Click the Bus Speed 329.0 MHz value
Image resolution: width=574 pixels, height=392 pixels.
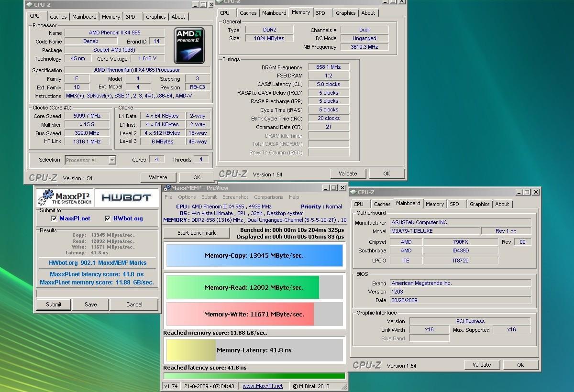coord(87,133)
